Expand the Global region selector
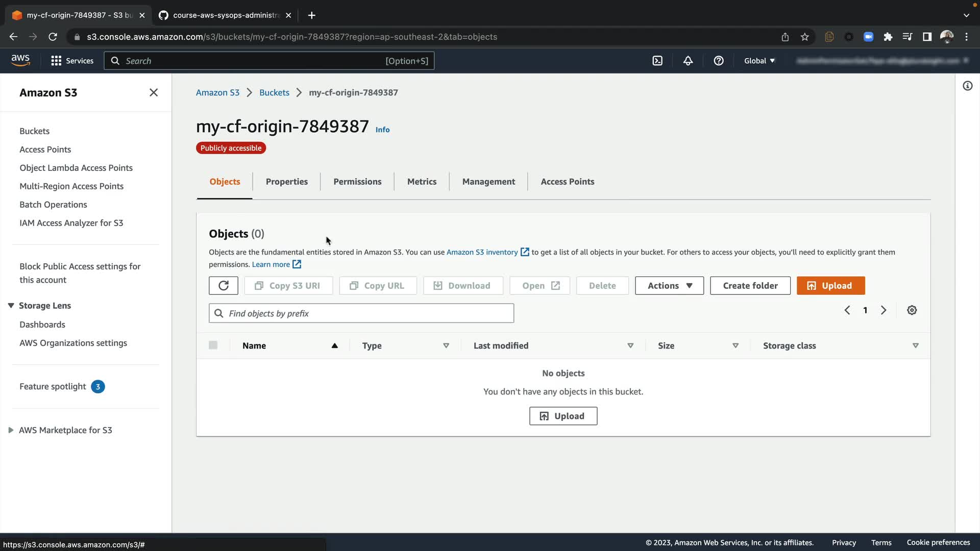 click(759, 61)
